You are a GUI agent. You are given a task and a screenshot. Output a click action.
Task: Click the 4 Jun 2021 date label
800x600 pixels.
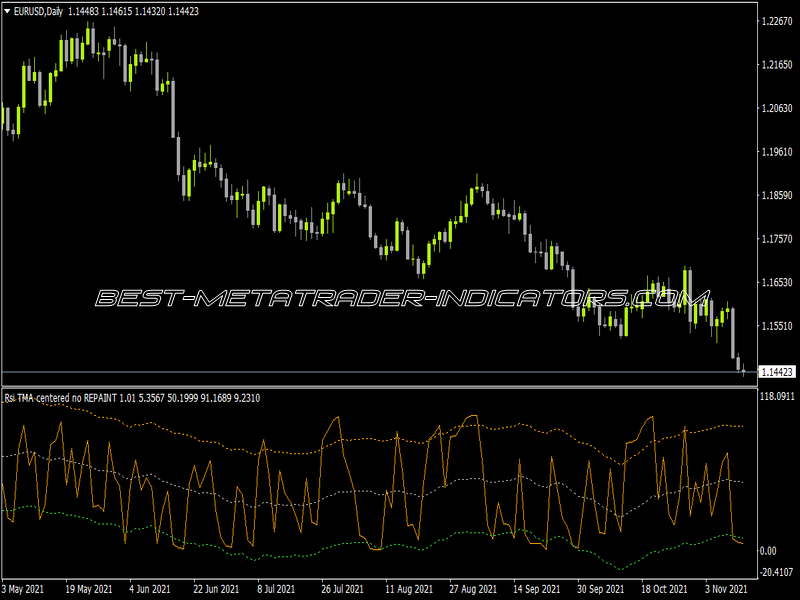coord(149,589)
